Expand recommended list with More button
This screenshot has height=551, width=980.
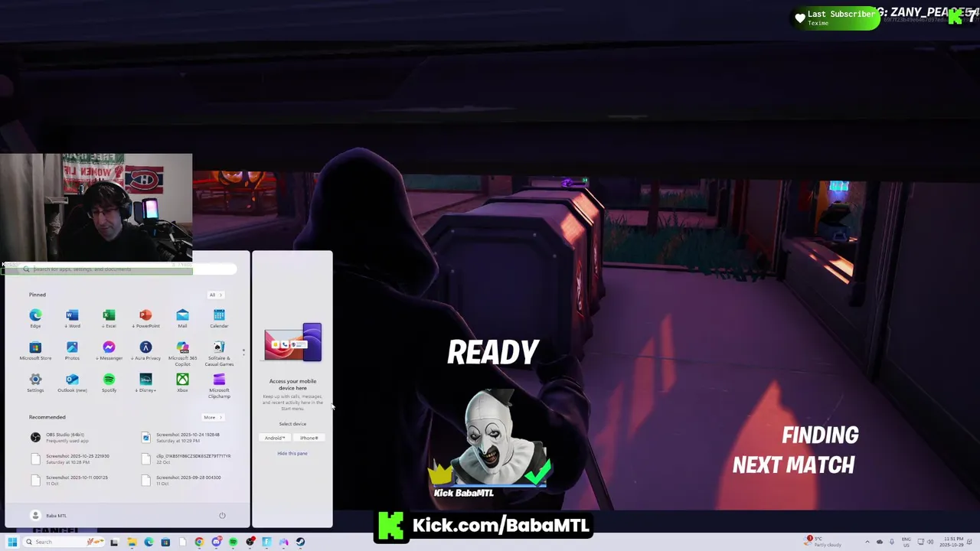[x=212, y=417]
